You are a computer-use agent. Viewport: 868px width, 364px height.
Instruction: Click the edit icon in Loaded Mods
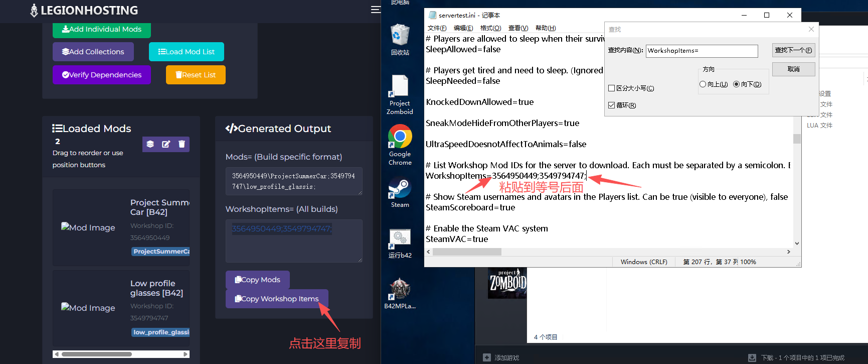[166, 144]
